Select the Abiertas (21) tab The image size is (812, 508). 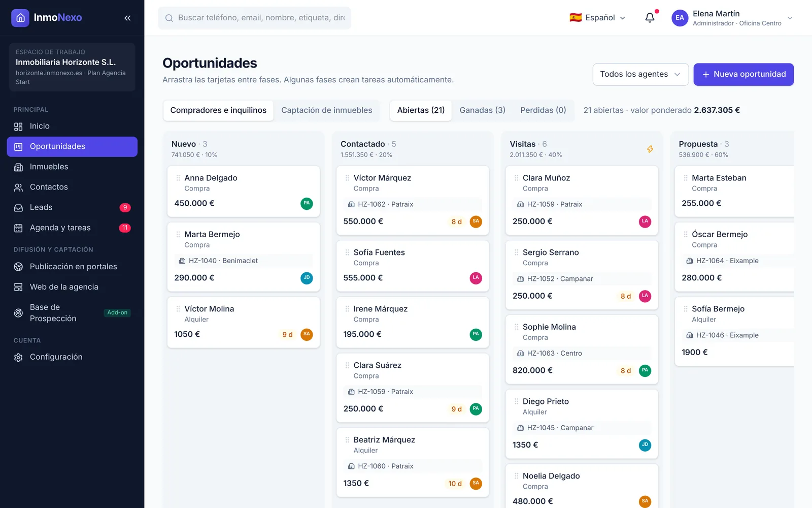[x=421, y=110]
